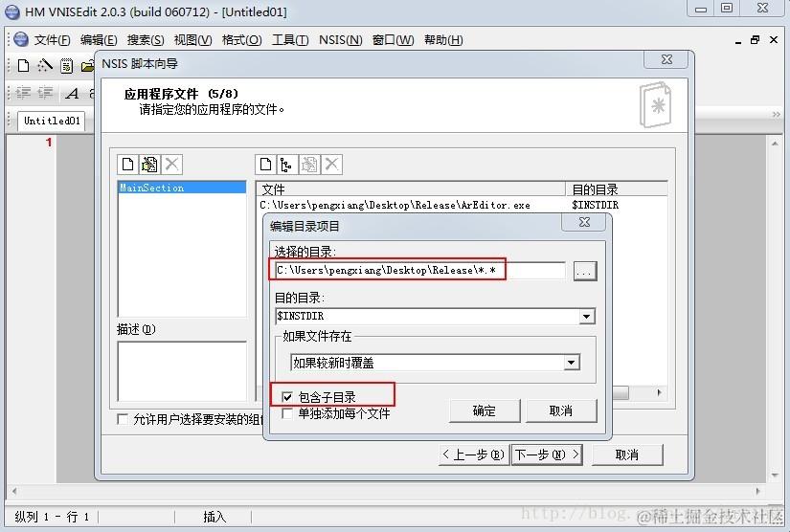This screenshot has width=790, height=532.
Task: Click the italic A font icon
Action: (x=73, y=93)
